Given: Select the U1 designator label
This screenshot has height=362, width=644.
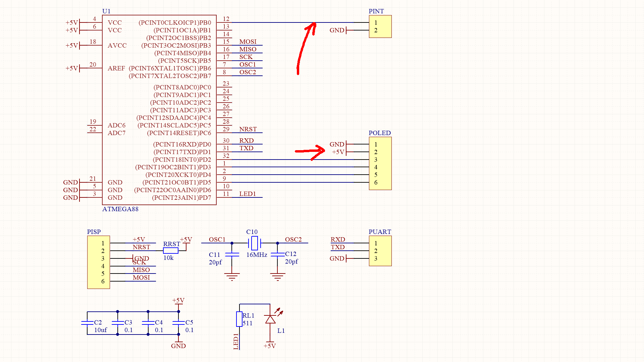Looking at the screenshot, I should coord(106,11).
